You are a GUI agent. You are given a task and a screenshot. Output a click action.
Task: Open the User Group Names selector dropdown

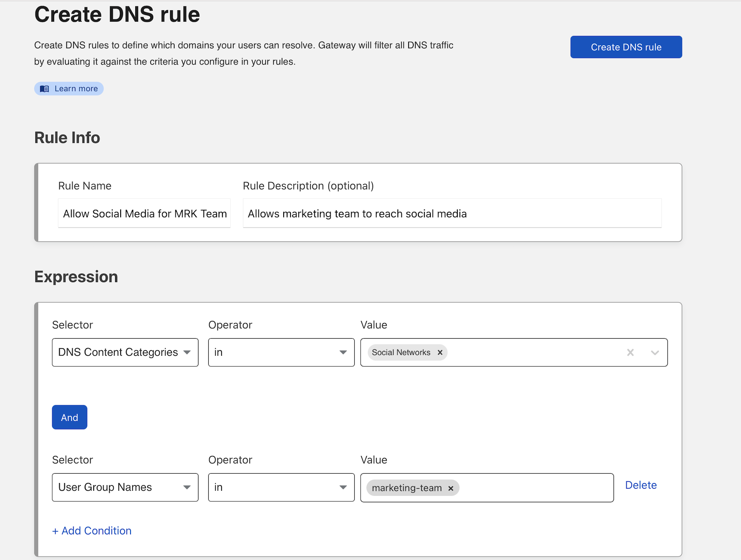coord(125,487)
